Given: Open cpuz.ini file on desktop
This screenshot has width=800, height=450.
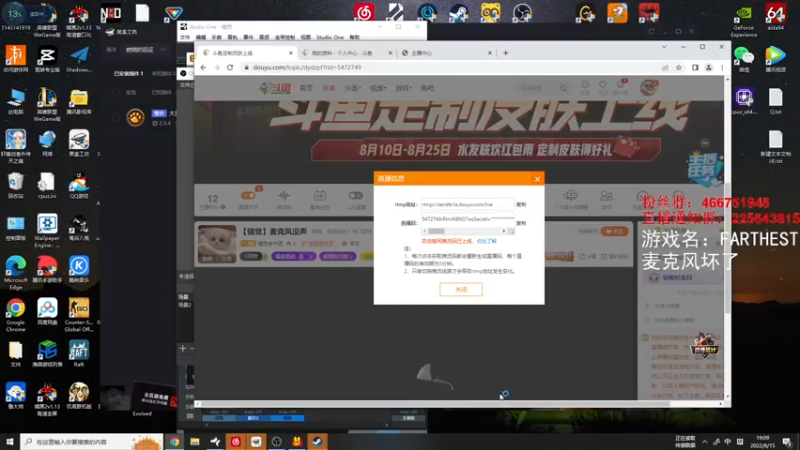Looking at the screenshot, I should pyautogui.click(x=47, y=186).
